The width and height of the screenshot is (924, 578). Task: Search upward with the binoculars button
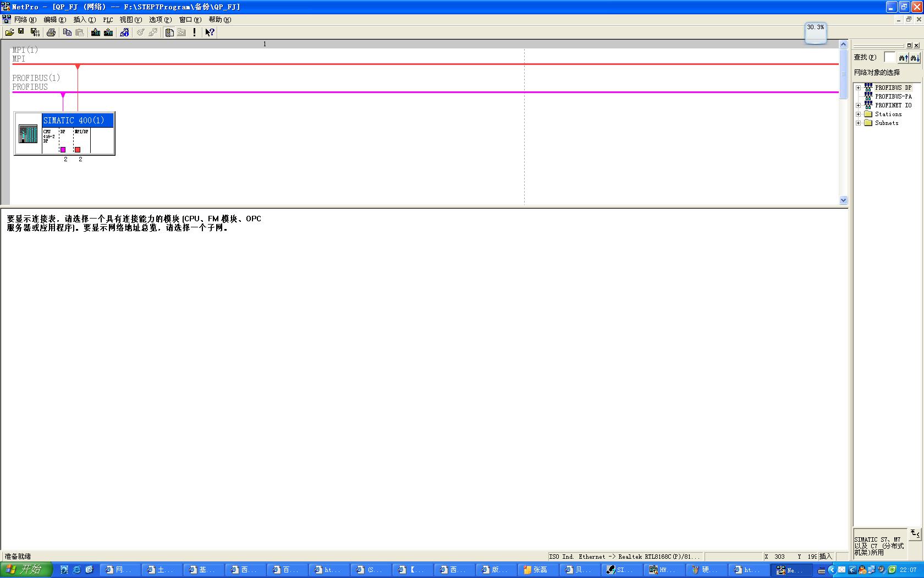pyautogui.click(x=903, y=57)
